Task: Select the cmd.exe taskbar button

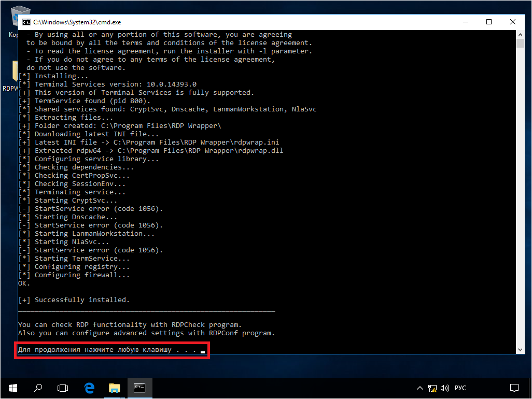Action: click(x=139, y=388)
